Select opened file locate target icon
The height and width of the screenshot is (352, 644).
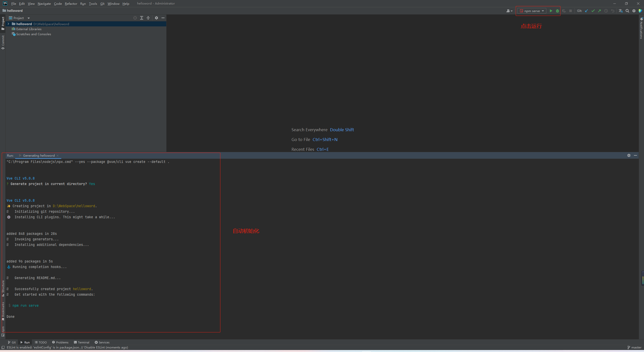point(135,18)
